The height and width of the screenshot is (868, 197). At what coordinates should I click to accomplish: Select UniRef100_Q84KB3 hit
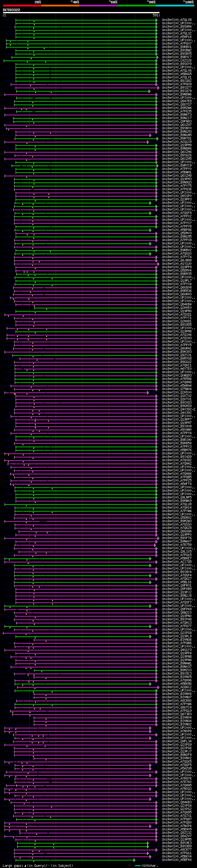tap(177, 802)
